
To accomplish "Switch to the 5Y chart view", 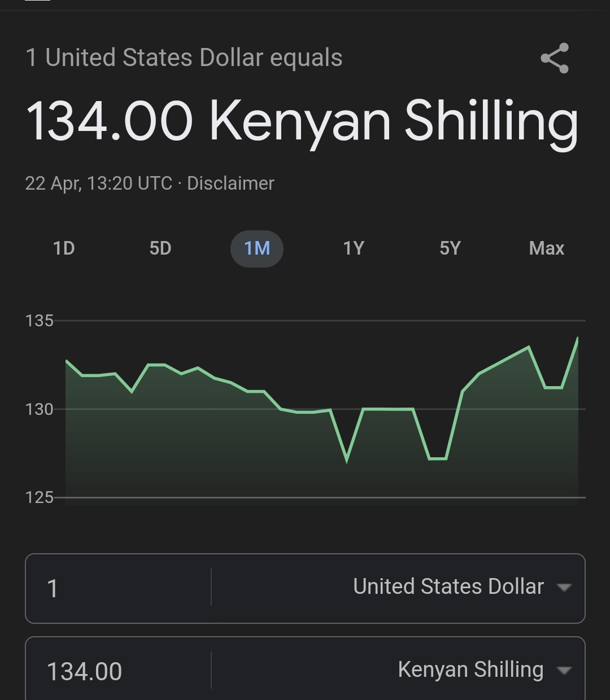I will pyautogui.click(x=450, y=248).
